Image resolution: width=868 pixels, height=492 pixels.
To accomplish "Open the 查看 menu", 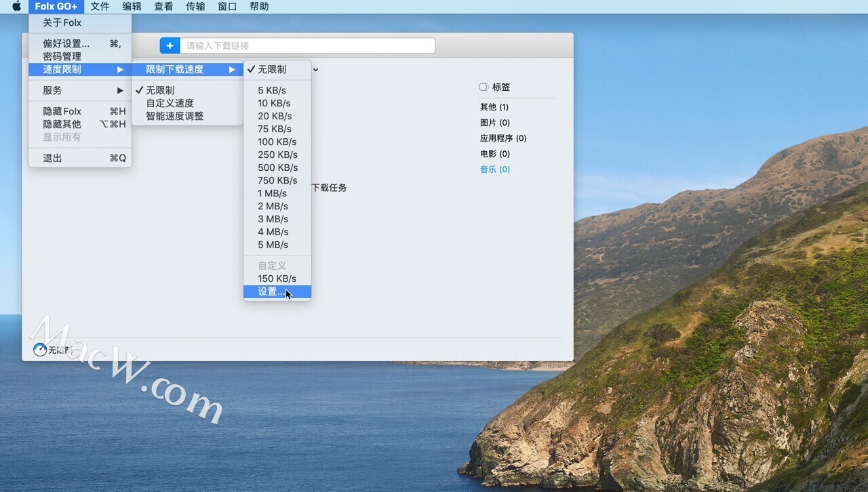I will pos(163,7).
